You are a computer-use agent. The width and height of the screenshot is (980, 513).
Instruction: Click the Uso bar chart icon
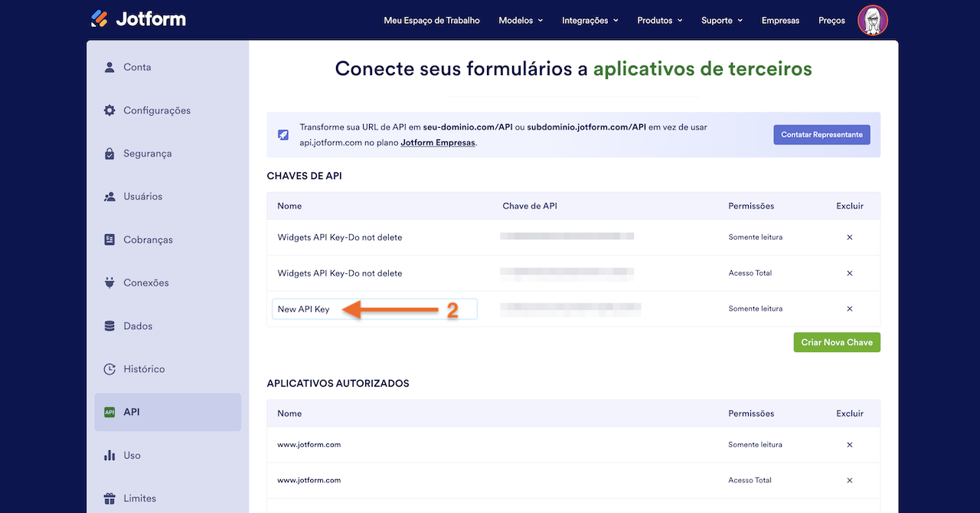coord(109,455)
